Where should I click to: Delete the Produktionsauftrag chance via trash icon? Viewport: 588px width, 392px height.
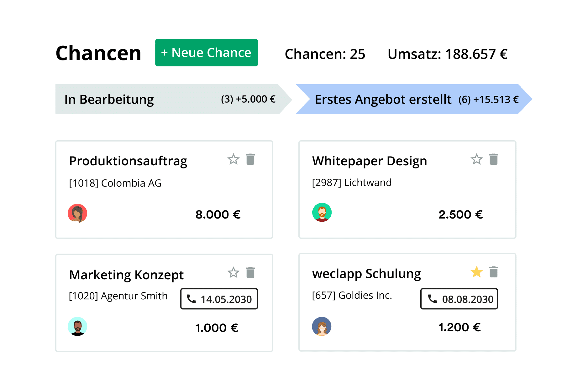point(250,159)
